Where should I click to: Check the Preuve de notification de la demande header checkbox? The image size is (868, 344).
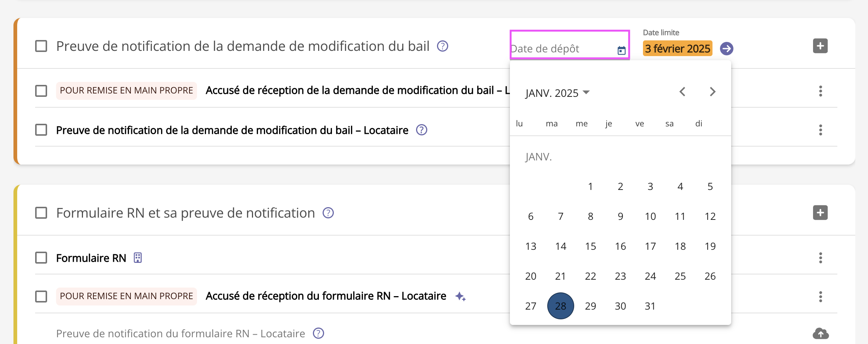tap(41, 46)
